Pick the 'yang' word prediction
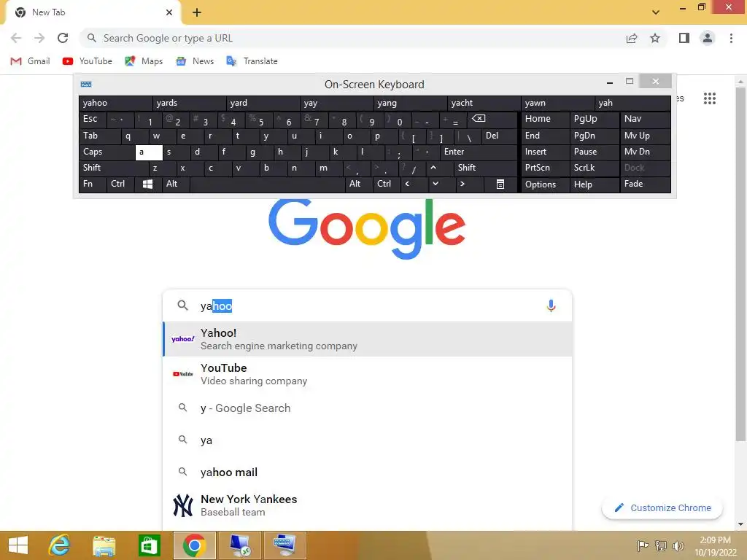The width and height of the screenshot is (747, 560). click(x=410, y=103)
